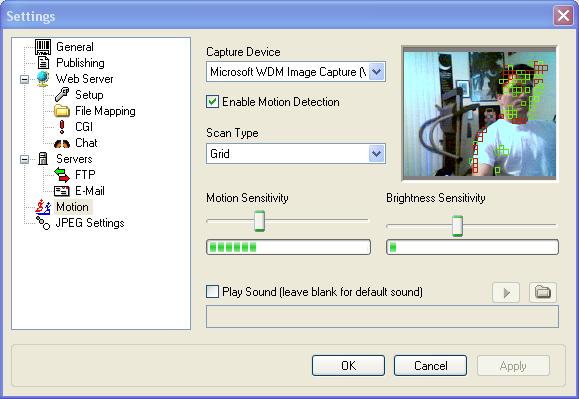Screen dimensions: 579x399
Task: Select General in settings tree
Action: coord(75,47)
